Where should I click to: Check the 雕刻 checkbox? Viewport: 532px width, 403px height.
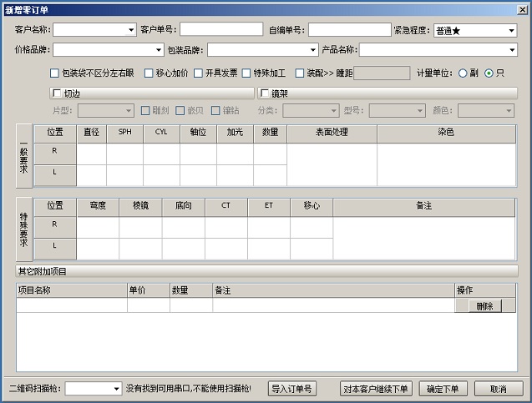point(145,110)
